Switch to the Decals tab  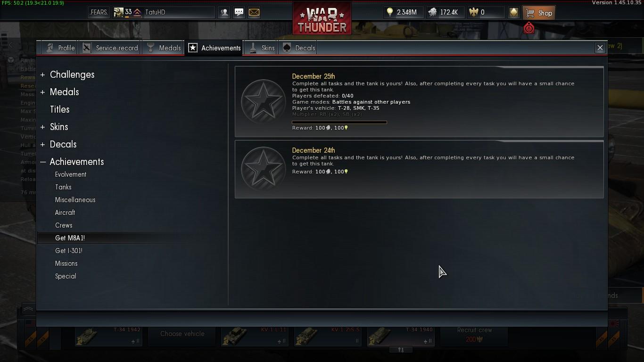[299, 48]
